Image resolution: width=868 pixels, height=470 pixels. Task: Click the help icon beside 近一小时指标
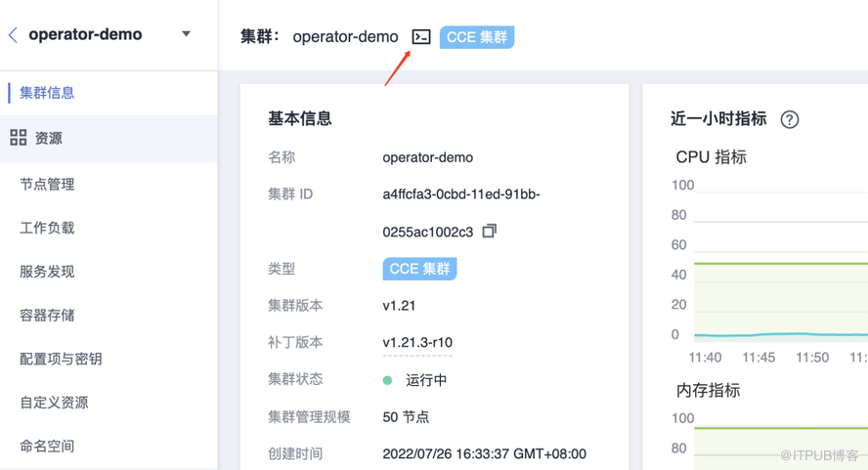click(x=790, y=119)
